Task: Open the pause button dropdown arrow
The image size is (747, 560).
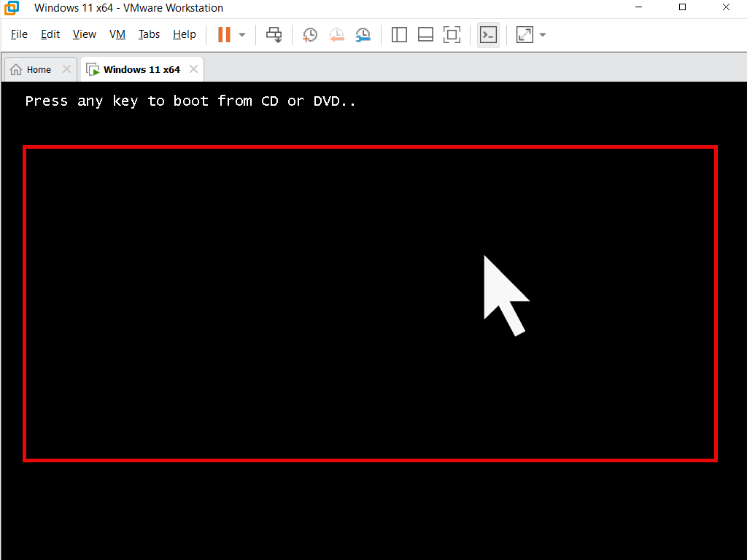Action: click(241, 34)
